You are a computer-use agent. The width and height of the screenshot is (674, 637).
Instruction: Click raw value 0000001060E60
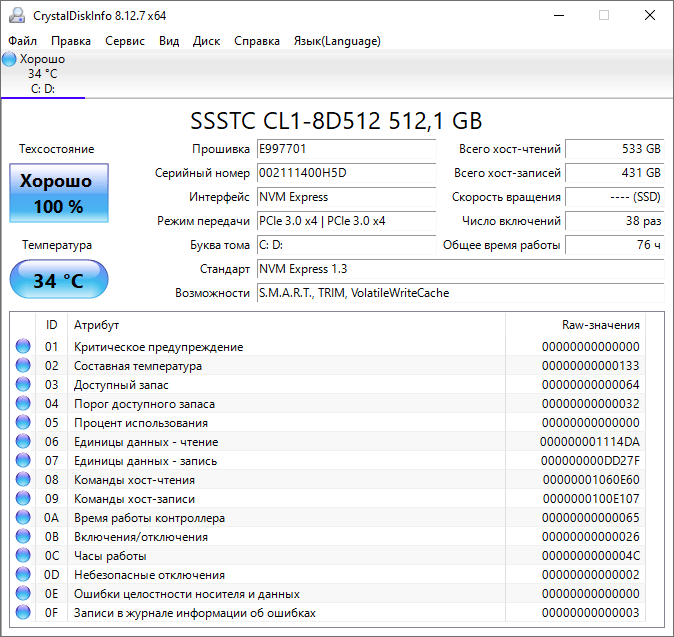tap(591, 480)
